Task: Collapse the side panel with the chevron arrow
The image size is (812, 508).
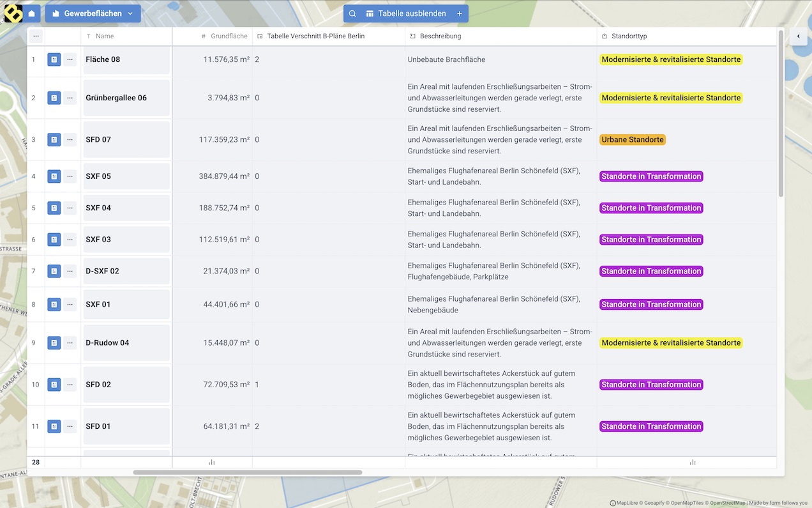Action: [798, 36]
